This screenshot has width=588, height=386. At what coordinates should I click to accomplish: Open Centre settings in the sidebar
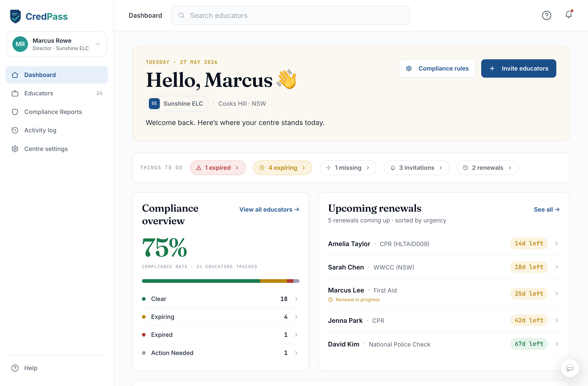click(57, 148)
